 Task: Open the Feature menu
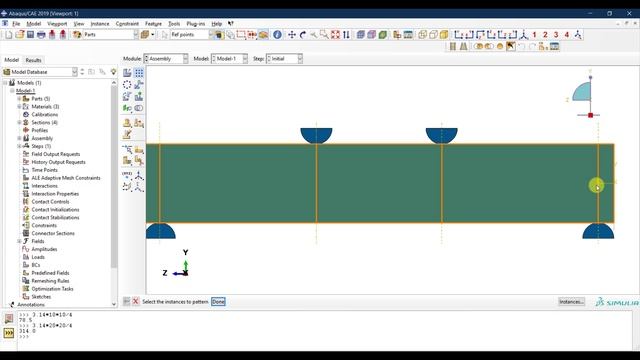[x=153, y=24]
